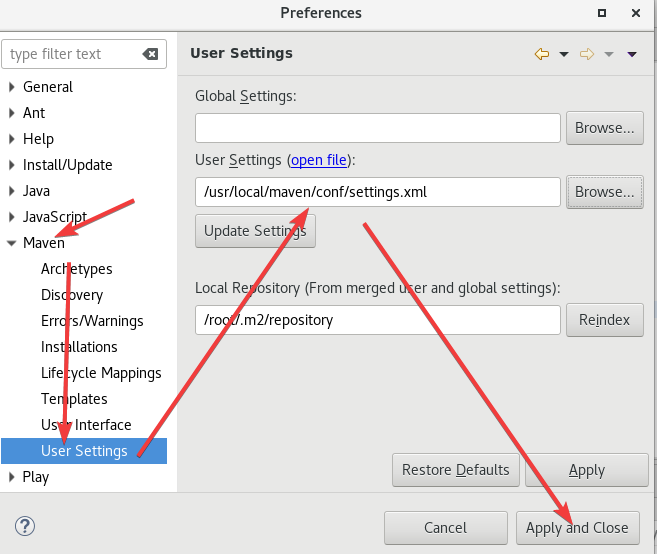657x554 pixels.
Task: Select Installations under Maven
Action: point(79,347)
